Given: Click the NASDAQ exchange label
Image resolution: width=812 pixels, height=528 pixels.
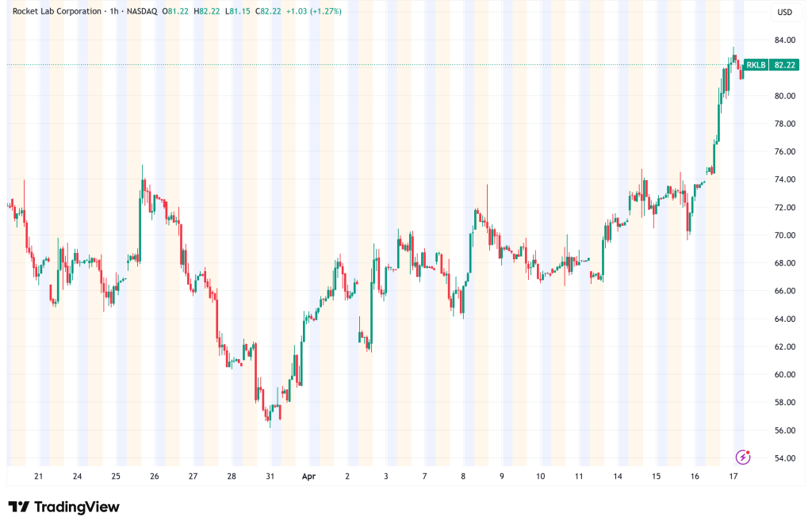Looking at the screenshot, I should 144,12.
